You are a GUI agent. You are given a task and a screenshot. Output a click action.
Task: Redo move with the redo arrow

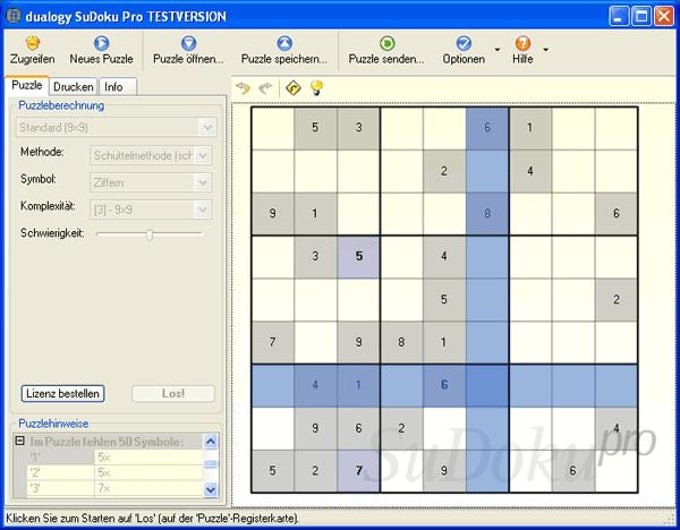pyautogui.click(x=265, y=88)
